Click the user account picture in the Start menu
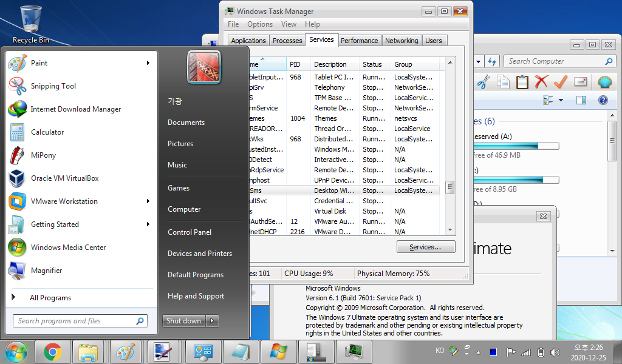 (x=204, y=67)
